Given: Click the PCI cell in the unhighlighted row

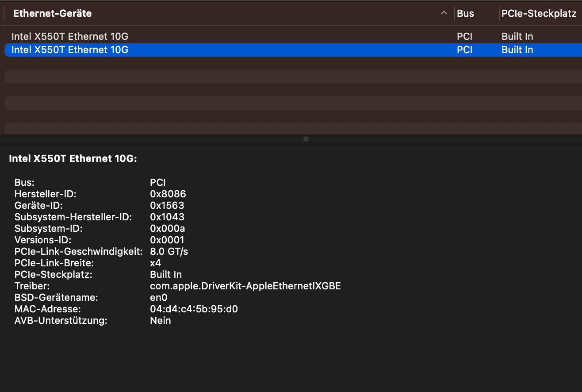Looking at the screenshot, I should click(x=464, y=36).
